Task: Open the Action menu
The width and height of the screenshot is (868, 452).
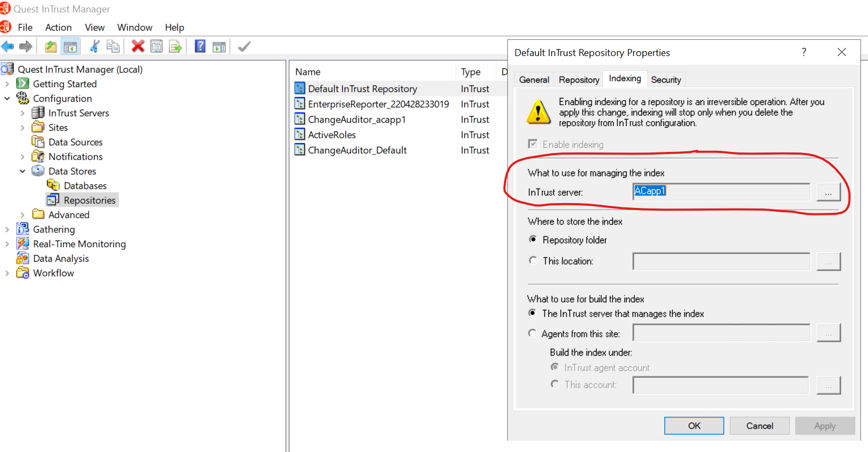Action: pos(58,27)
